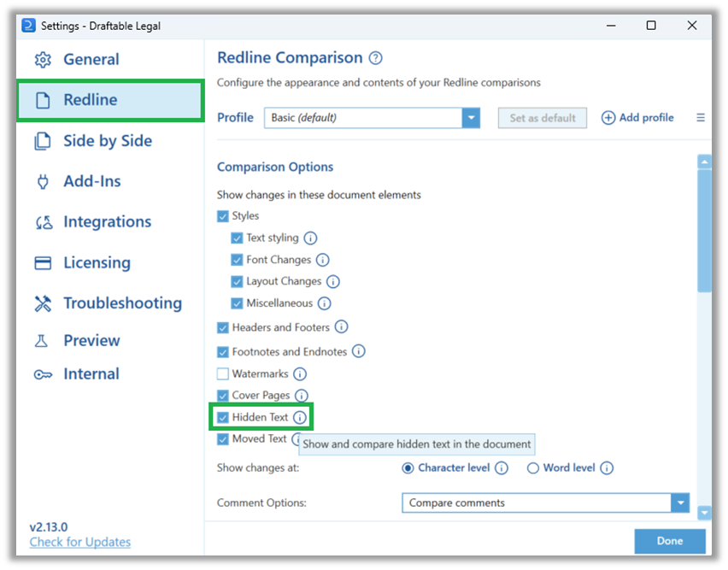The width and height of the screenshot is (728, 570).
Task: Click the info icon next to Watermarks
Action: click(300, 373)
